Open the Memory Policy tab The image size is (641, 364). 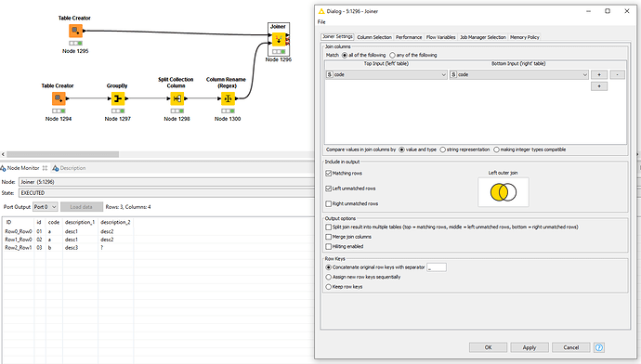click(x=525, y=37)
